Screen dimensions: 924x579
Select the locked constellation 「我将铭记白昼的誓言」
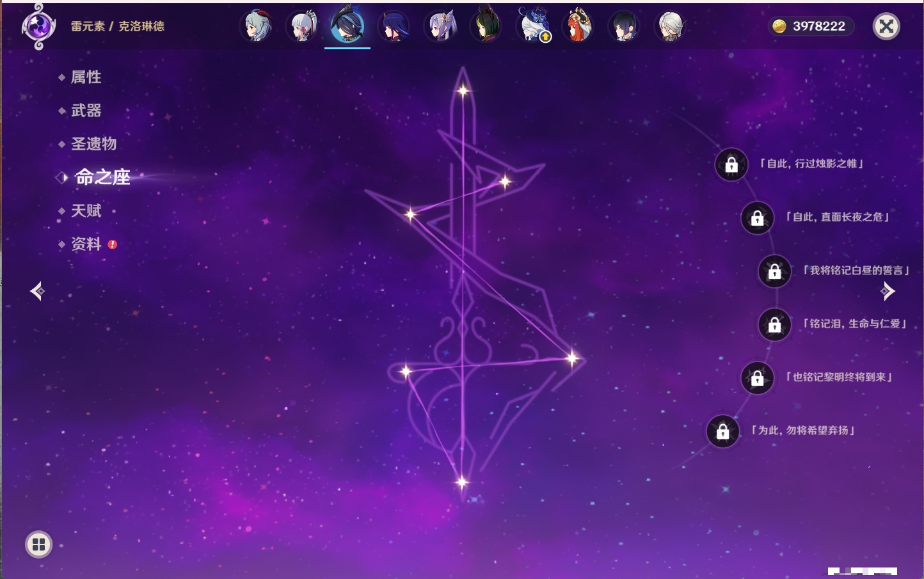pos(774,271)
